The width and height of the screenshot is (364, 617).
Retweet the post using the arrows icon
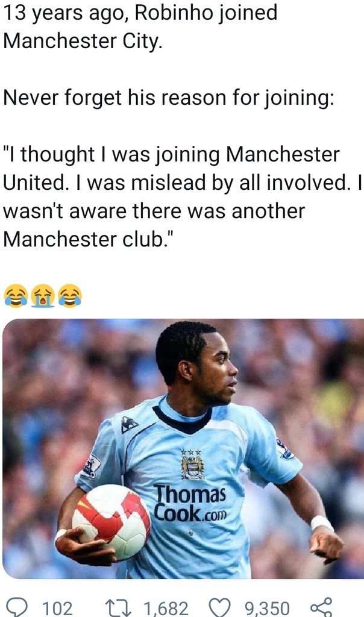click(x=121, y=607)
